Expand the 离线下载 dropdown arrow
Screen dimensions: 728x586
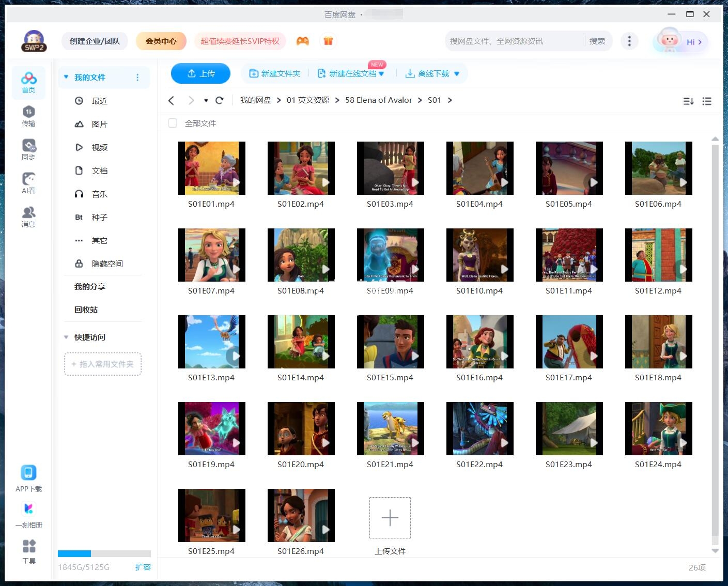pos(457,74)
